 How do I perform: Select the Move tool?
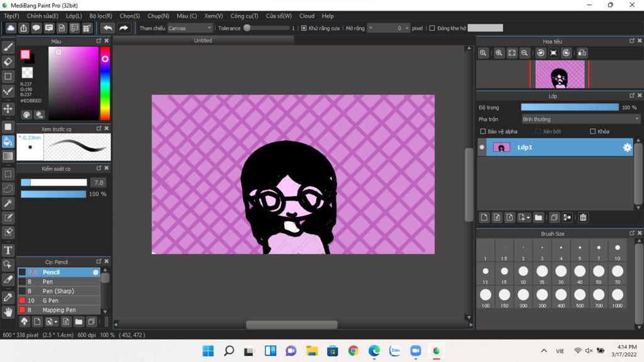pos(8,109)
